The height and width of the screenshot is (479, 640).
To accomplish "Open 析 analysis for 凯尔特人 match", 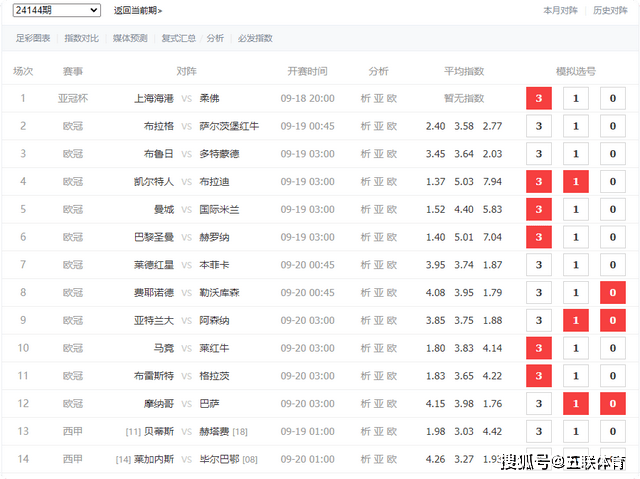I will (365, 182).
